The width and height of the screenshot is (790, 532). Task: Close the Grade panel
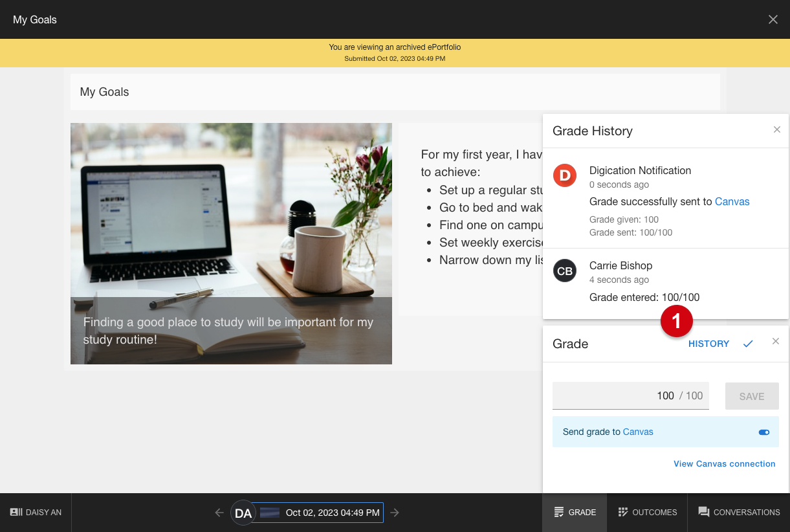pyautogui.click(x=776, y=341)
